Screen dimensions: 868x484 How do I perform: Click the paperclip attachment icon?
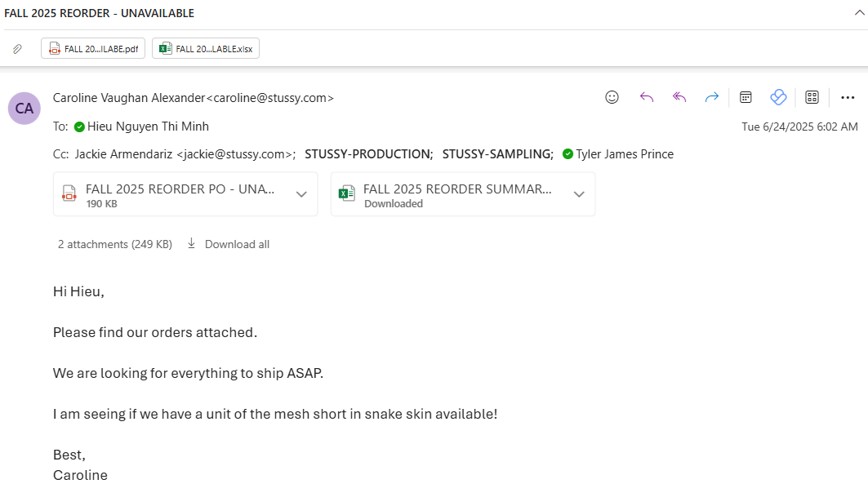coord(17,49)
